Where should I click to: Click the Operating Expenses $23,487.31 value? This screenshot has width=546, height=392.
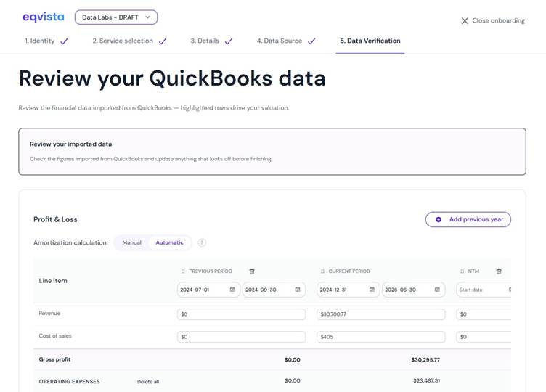(x=427, y=380)
